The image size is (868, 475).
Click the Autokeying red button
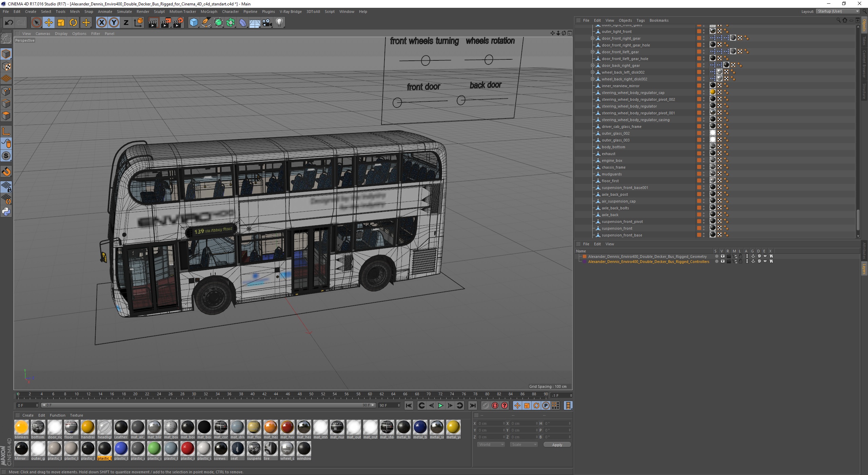(x=495, y=405)
